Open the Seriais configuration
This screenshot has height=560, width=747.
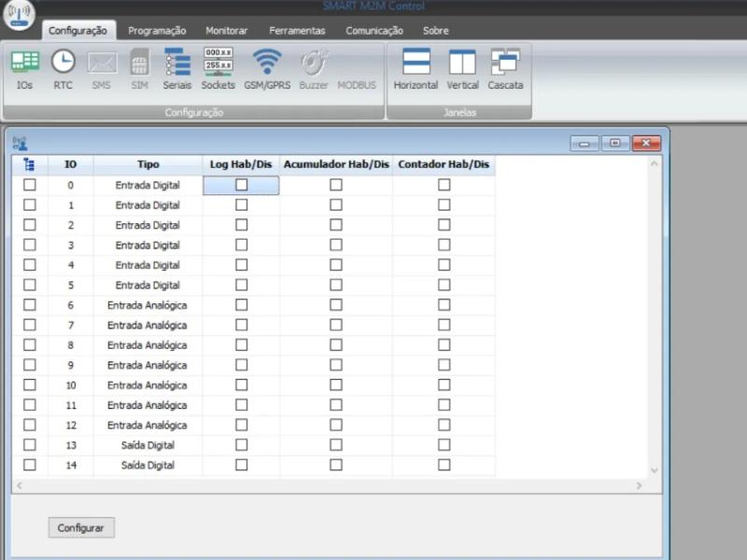[176, 69]
